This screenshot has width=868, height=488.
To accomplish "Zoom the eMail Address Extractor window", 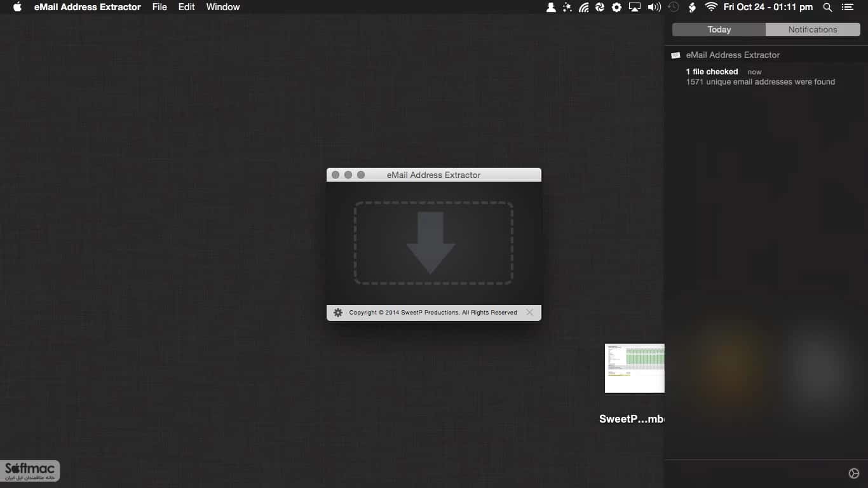I will coord(361,175).
